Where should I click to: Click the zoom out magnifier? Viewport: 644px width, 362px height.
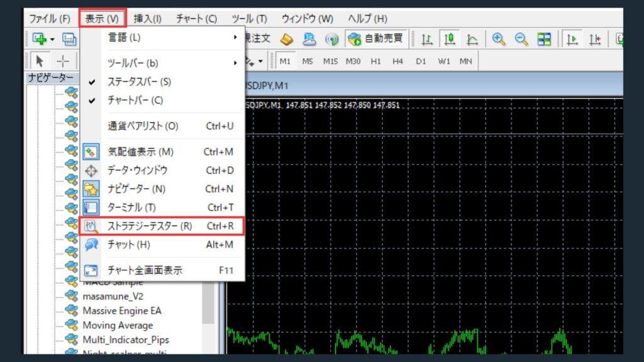[x=521, y=39]
